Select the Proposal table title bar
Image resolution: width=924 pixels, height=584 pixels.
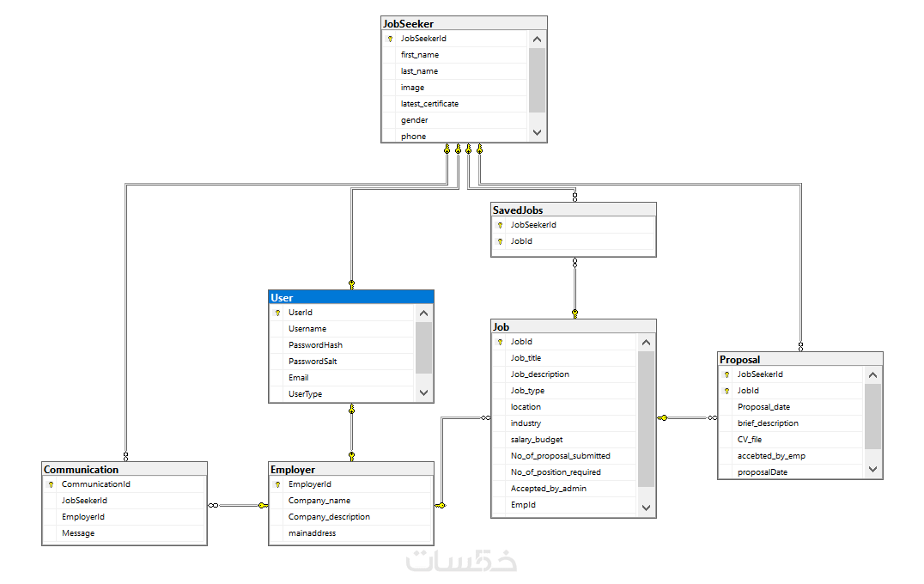pyautogui.click(x=800, y=360)
